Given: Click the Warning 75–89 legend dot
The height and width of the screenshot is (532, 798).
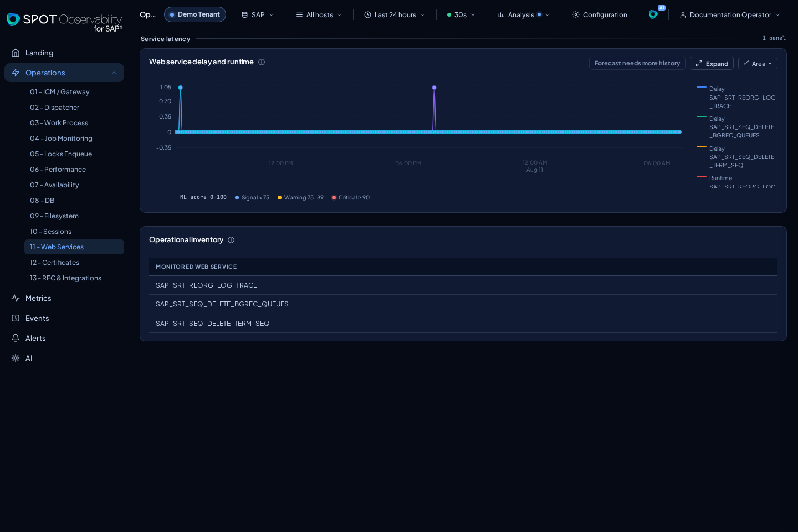Looking at the screenshot, I should pos(280,198).
